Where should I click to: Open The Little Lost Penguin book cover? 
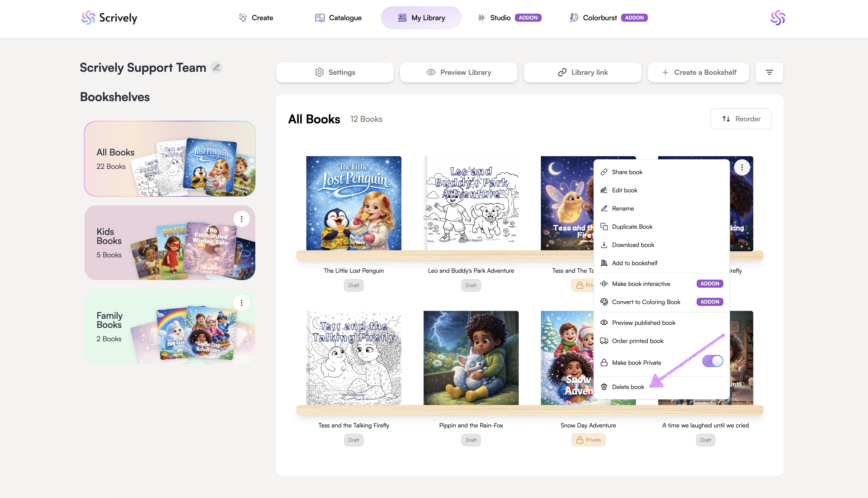(x=354, y=203)
